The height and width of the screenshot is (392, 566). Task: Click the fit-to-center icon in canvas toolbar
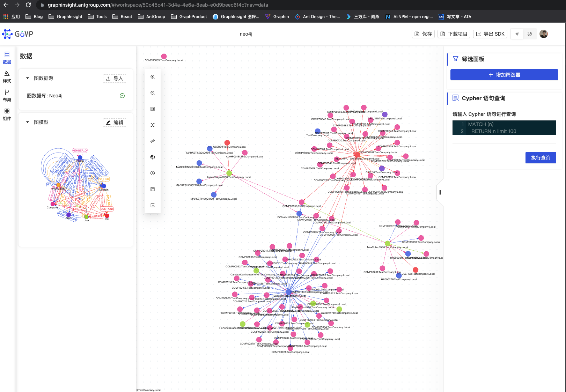pos(152,125)
